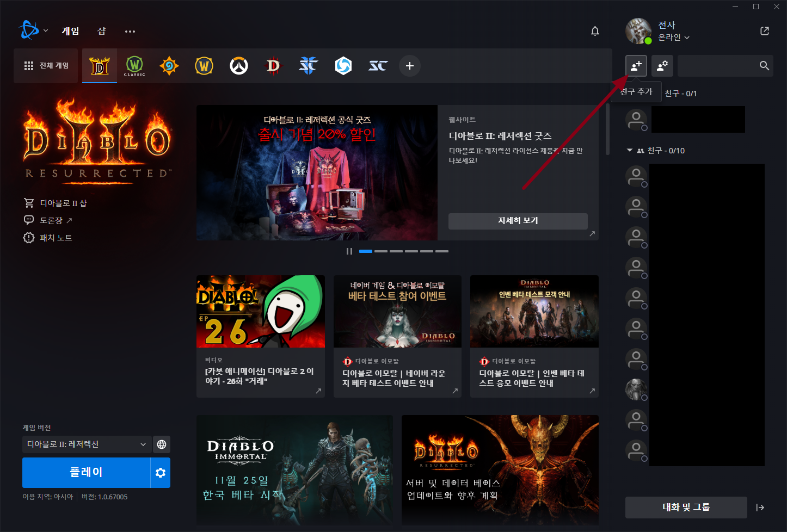Select the Diablo III game icon

273,66
